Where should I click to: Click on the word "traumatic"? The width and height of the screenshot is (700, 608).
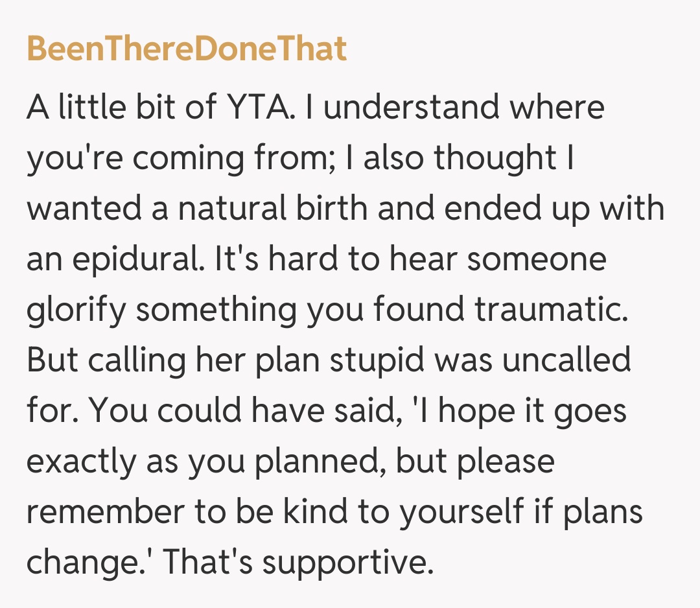click(x=552, y=310)
